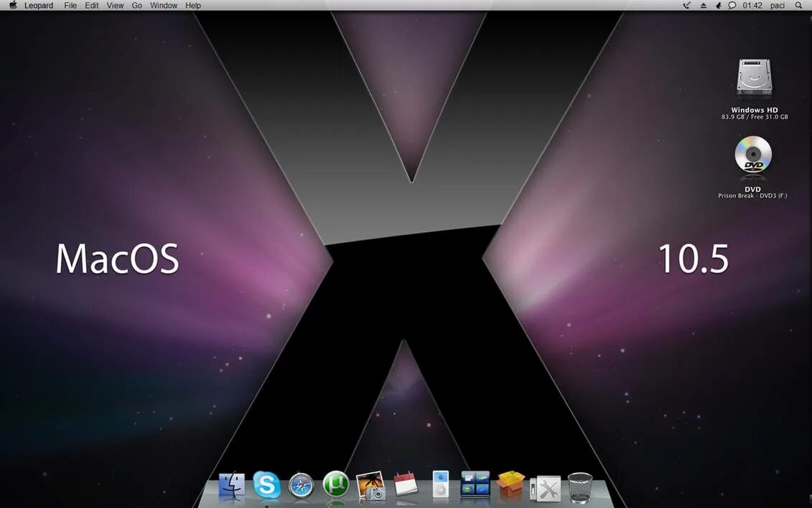This screenshot has height=508, width=812.
Task: Click the Prison Break - DVD3 (F:) label
Action: pos(752,196)
